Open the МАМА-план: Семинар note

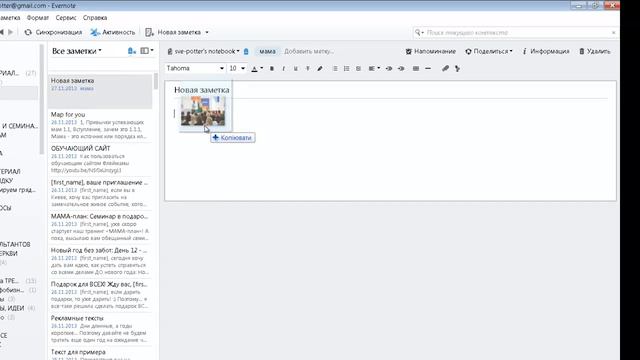click(100, 227)
